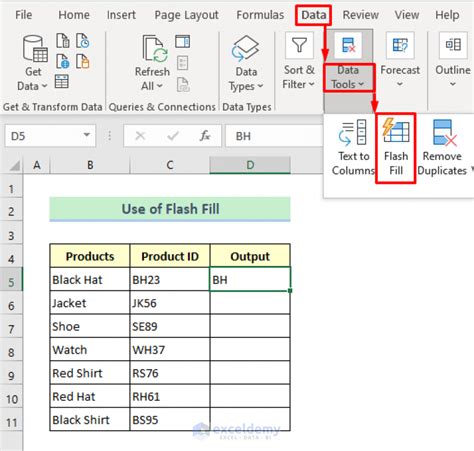Click the Sort & Filter funnel icon
This screenshot has width=474, height=451.
[x=299, y=45]
